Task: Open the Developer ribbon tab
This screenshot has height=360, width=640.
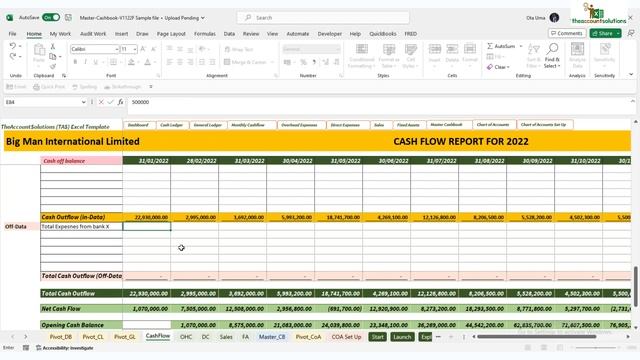Action: (x=329, y=34)
